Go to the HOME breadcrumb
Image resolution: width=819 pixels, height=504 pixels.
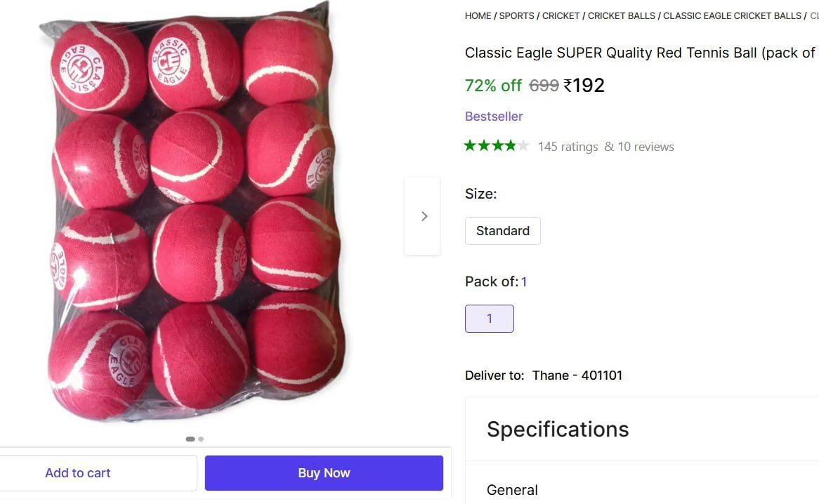[x=478, y=15]
